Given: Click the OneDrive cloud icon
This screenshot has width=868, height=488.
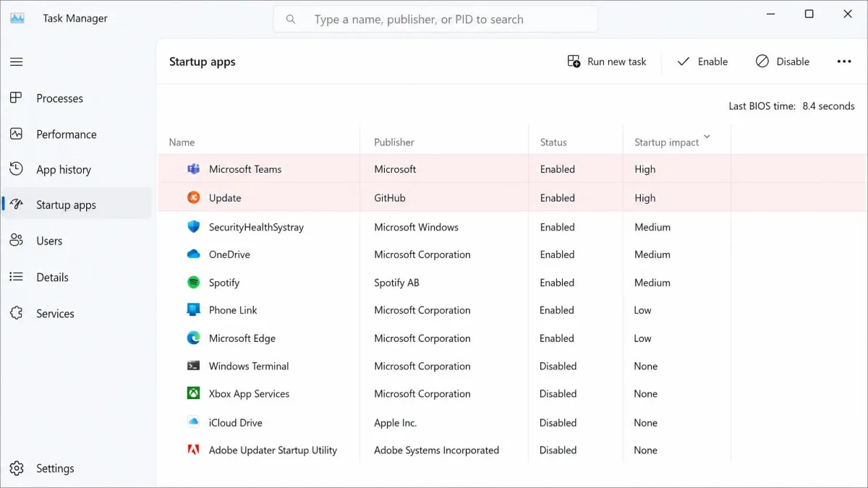Looking at the screenshot, I should [x=193, y=254].
